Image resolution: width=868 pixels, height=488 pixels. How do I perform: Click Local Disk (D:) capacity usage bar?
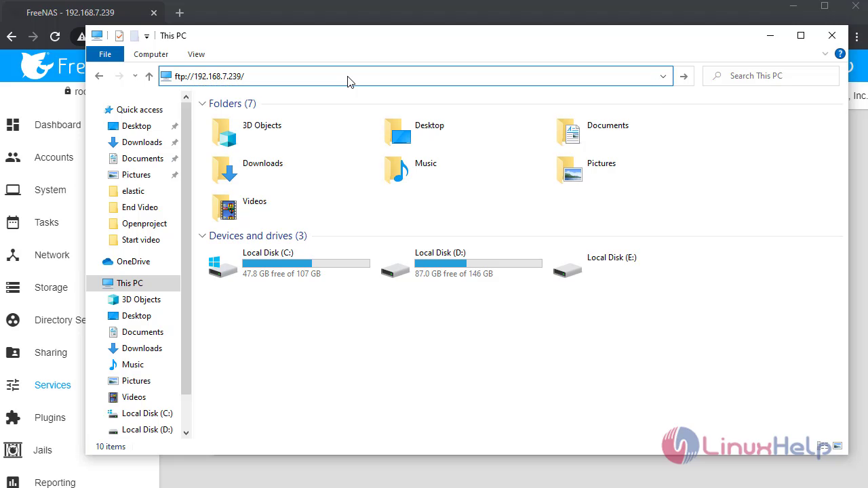pos(478,263)
